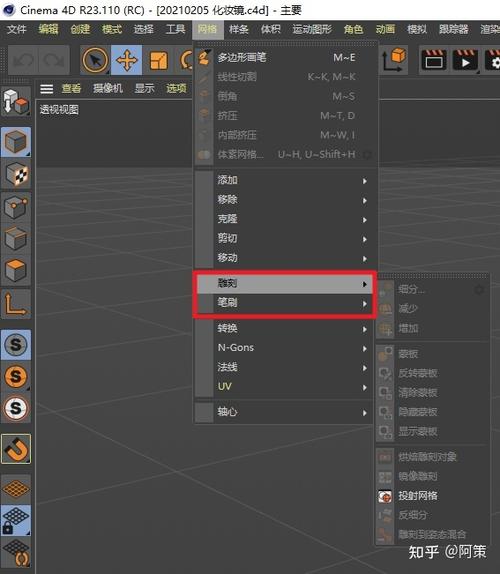Screen dimensions: 500x574
Task: Switch to Points mode
Action: 16,206
